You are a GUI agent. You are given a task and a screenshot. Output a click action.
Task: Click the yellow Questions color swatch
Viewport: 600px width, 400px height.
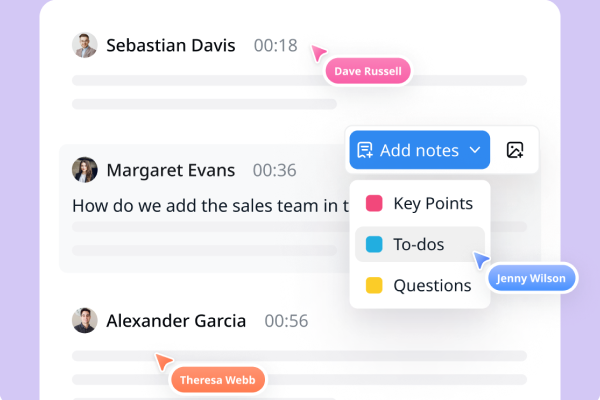pyautogui.click(x=374, y=286)
